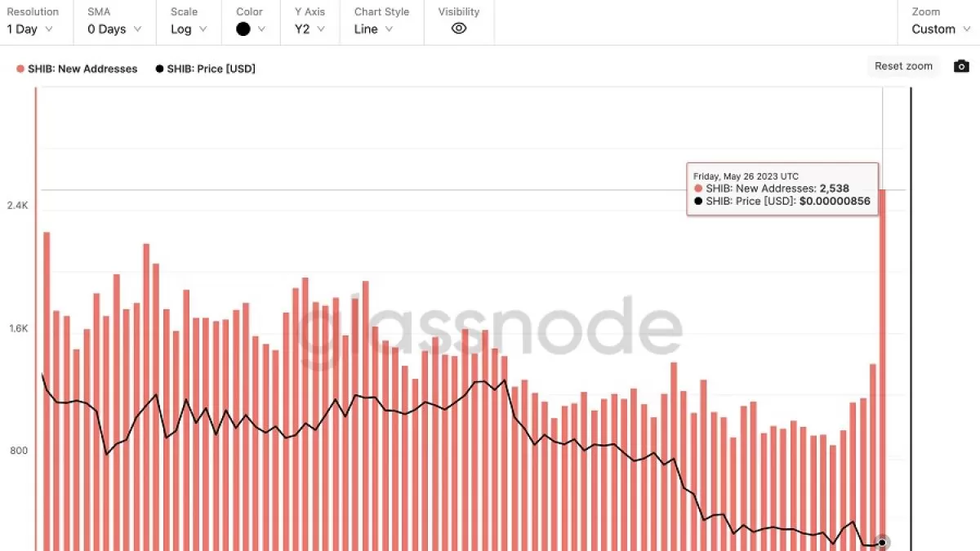Toggle the Visibility eye icon
980x551 pixels.
(x=459, y=29)
